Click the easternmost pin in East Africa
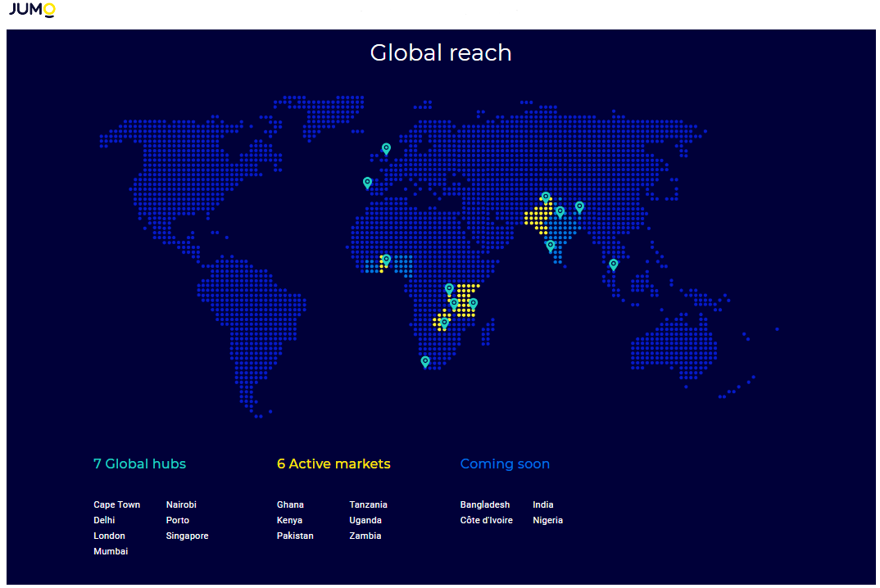Viewport: 880px width, 588px height. tap(473, 303)
